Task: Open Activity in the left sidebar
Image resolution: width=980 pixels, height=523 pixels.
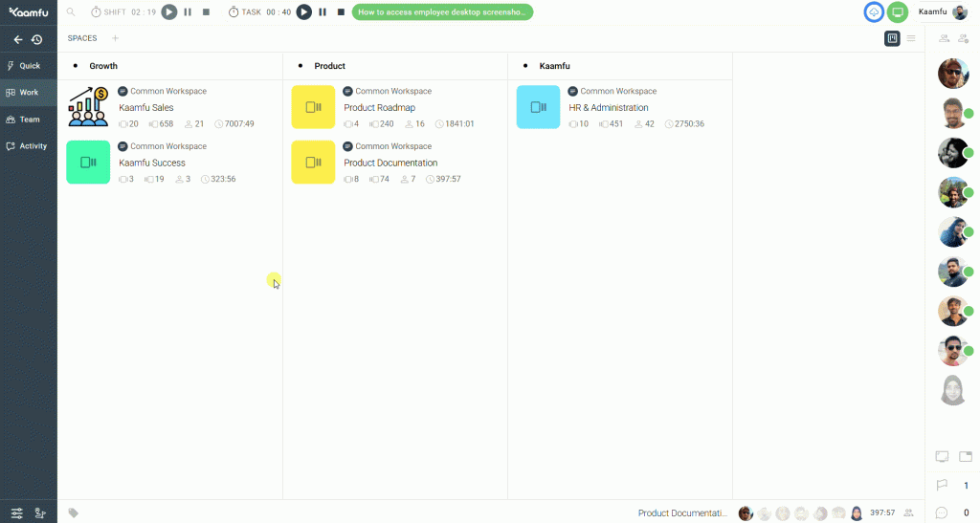Action: 29,146
